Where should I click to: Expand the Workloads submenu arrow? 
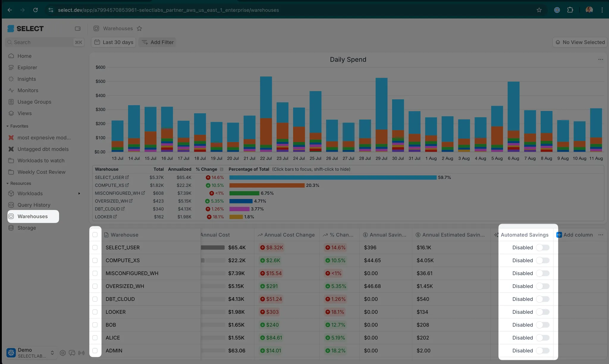click(x=79, y=193)
